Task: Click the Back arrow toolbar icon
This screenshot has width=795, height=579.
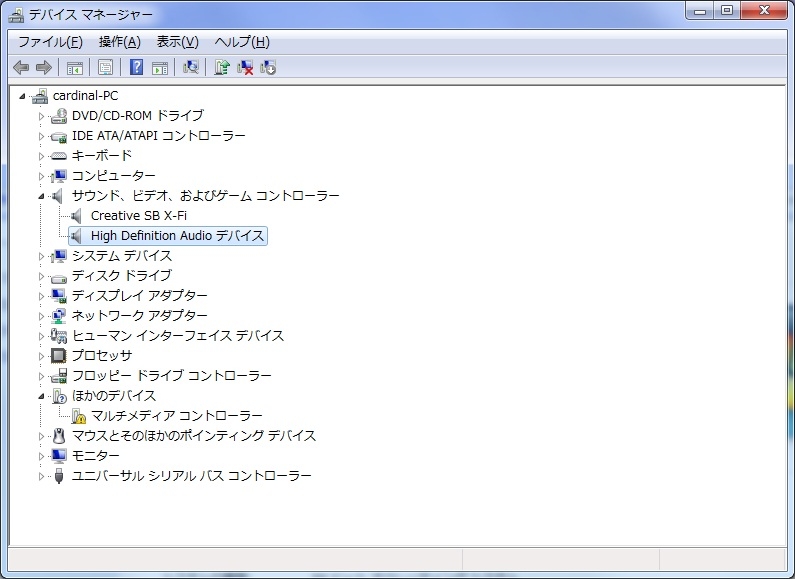Action: [21, 67]
